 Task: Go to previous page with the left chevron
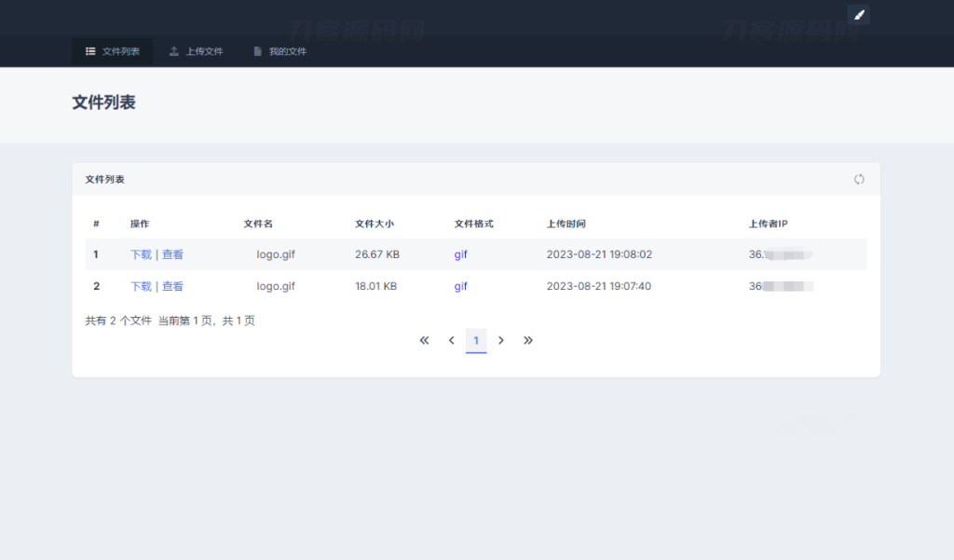tap(451, 341)
